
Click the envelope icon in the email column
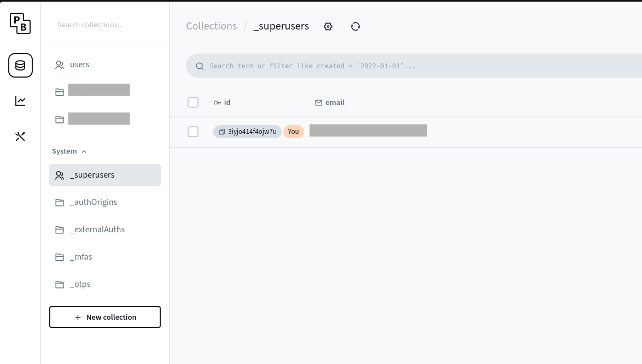(x=318, y=102)
